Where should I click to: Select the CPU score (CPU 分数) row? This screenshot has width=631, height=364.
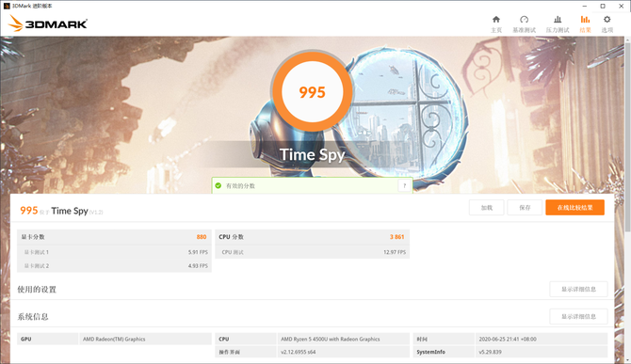click(313, 237)
